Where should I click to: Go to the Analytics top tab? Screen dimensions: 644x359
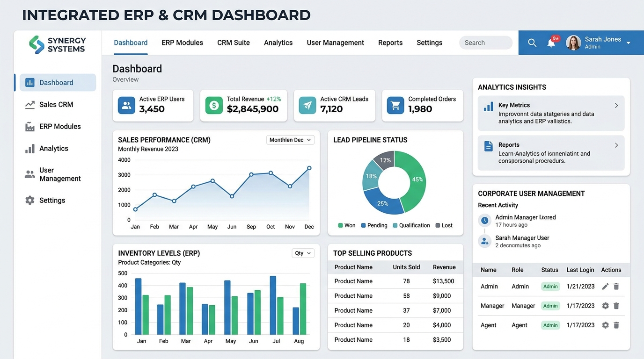278,43
